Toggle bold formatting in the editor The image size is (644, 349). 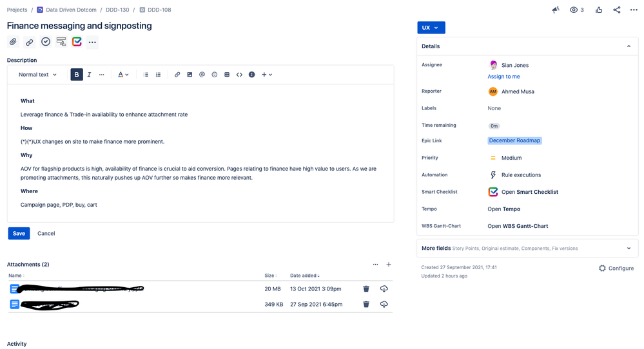[77, 75]
